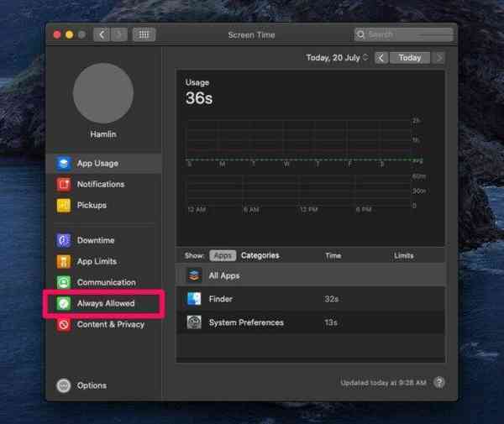The image size is (504, 424).
Task: Click the All Apps stack icon
Action: 194,275
